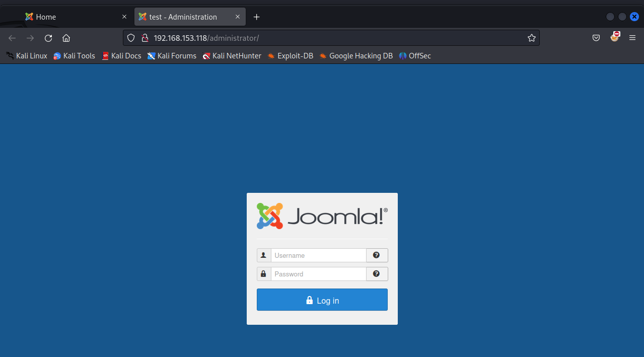Open the Exploit-DB bookmark
Image resolution: width=644 pixels, height=357 pixels.
point(290,56)
